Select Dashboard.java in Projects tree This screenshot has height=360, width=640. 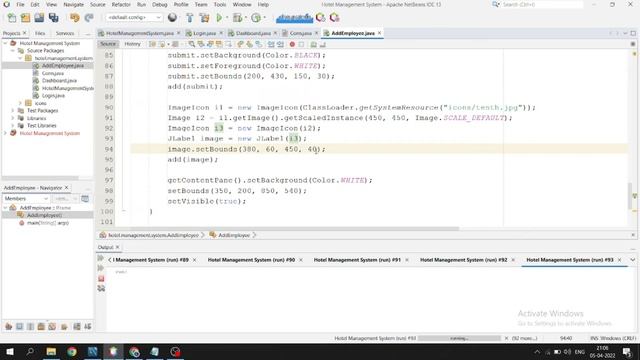point(59,80)
